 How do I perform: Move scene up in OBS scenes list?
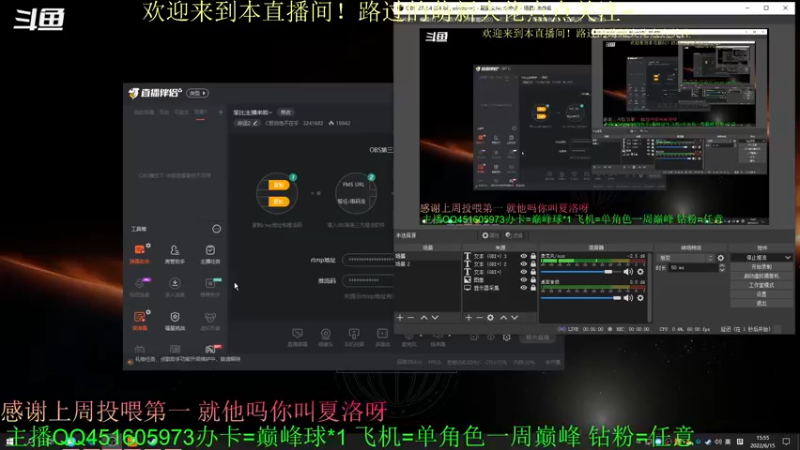pyautogui.click(x=424, y=317)
